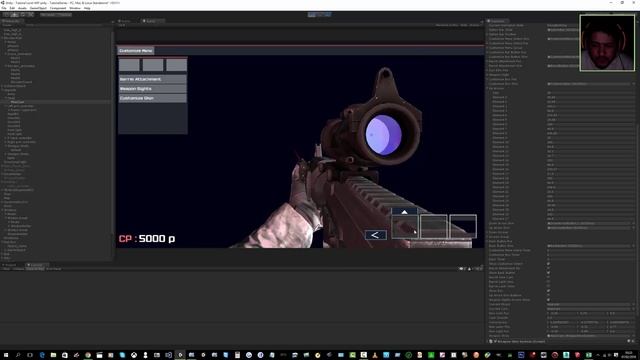Click the CP: 5000 p credits text
Screen dimensions: 640x360
click(x=147, y=239)
